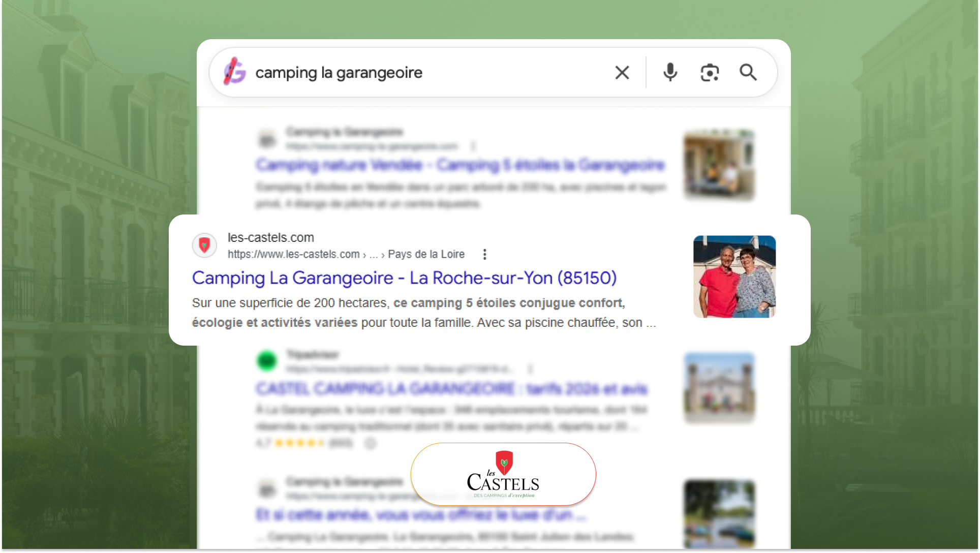980x553 pixels.
Task: Click the les-castels.com shield favicon
Action: point(204,245)
